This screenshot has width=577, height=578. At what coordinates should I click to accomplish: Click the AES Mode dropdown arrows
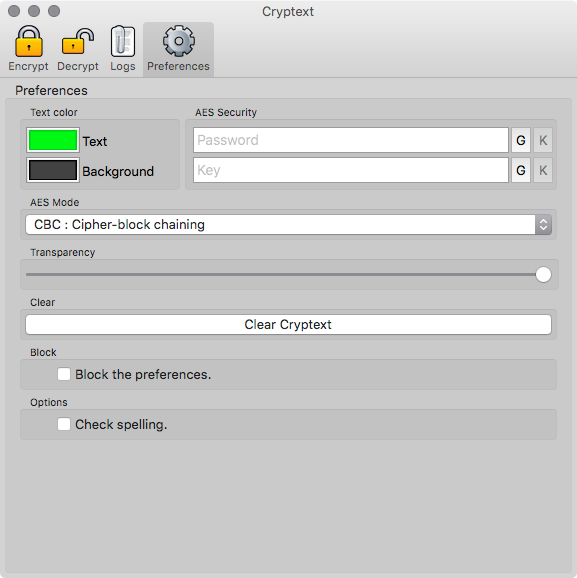(x=543, y=224)
